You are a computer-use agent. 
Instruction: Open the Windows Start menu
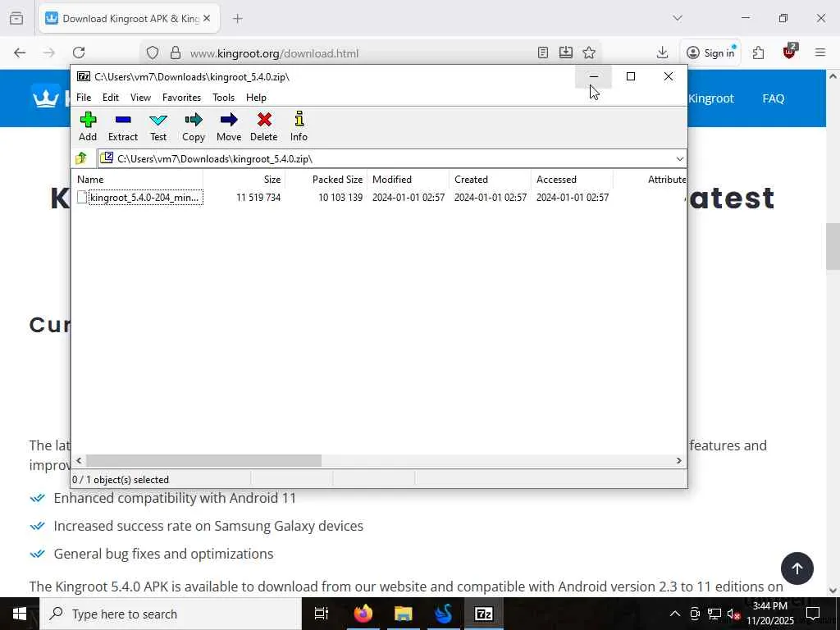20,614
